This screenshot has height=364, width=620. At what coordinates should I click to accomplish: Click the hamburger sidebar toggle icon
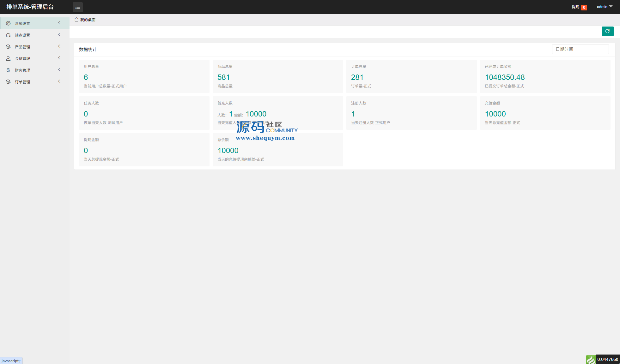(x=77, y=7)
